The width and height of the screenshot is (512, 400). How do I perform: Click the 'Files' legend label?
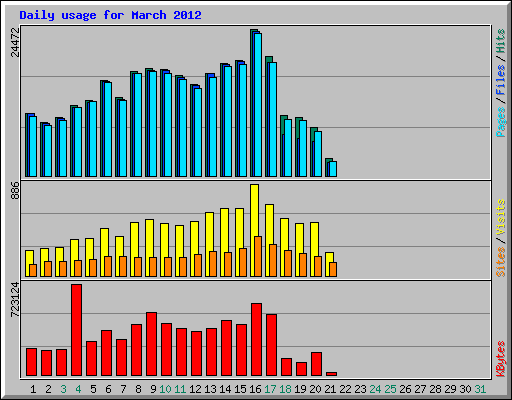point(500,80)
